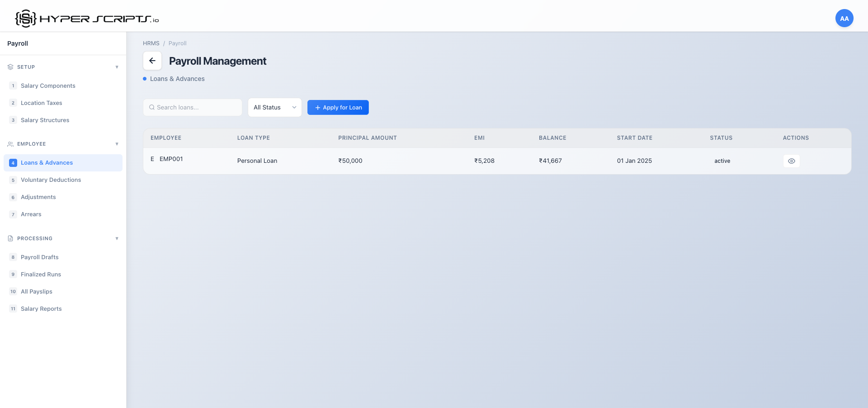Click the Loans & Advances status indicator dot
The height and width of the screenshot is (408, 868).
pos(144,79)
